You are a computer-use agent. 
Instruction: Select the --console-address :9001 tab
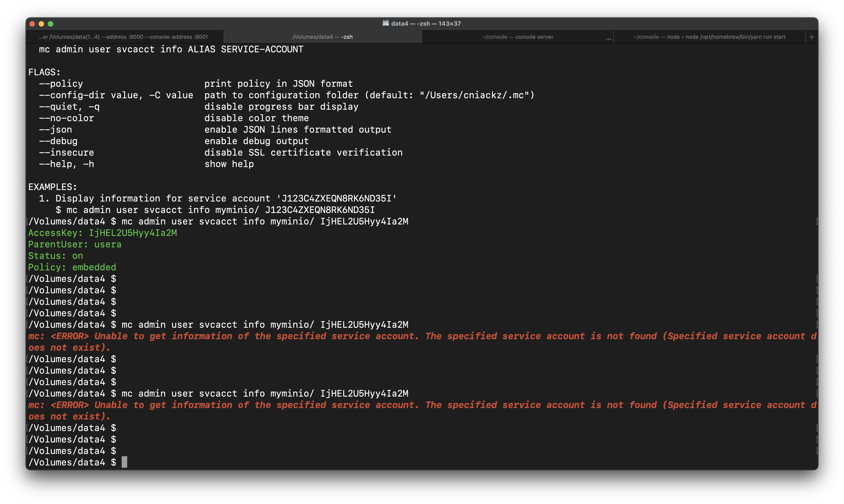click(123, 37)
